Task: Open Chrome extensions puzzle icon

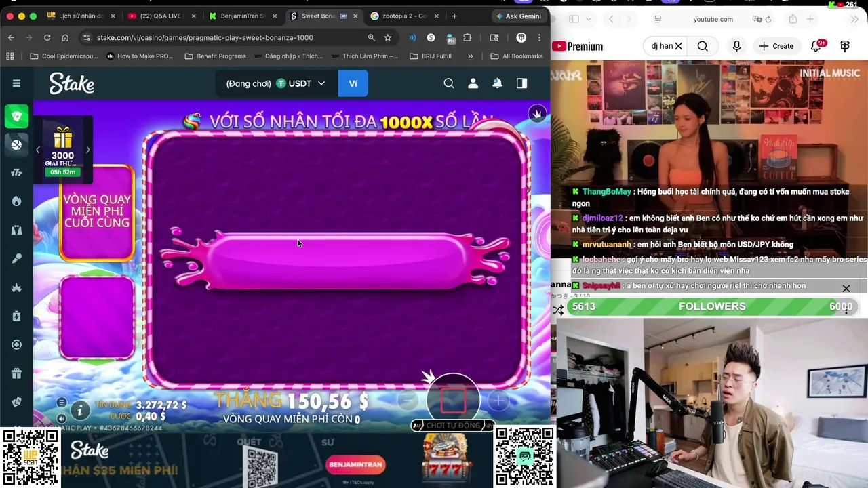Action: point(467,37)
